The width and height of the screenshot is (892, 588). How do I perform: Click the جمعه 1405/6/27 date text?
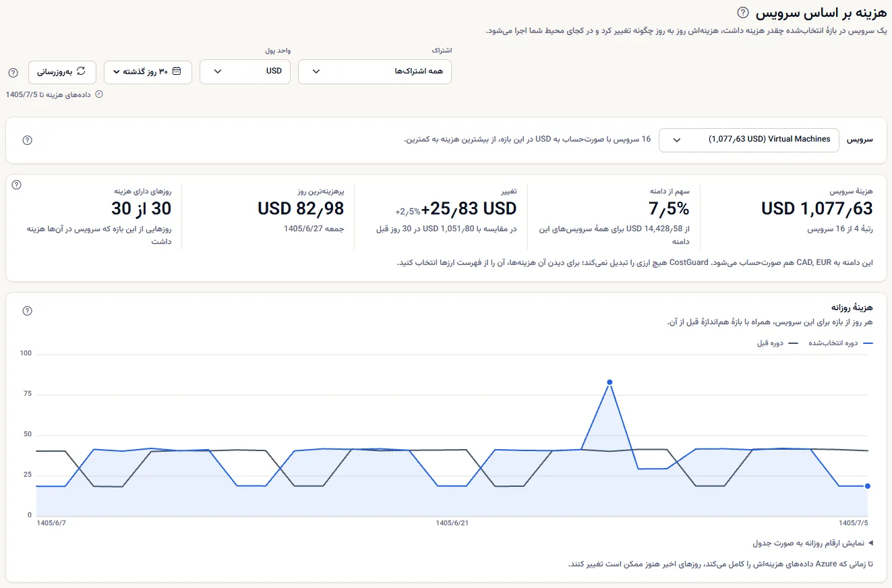(314, 229)
